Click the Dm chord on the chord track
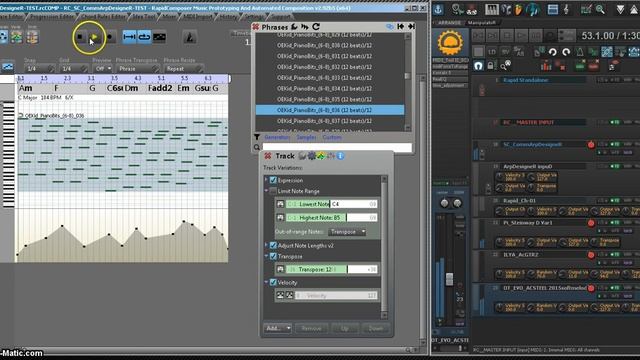640x360 pixels. tap(131, 88)
